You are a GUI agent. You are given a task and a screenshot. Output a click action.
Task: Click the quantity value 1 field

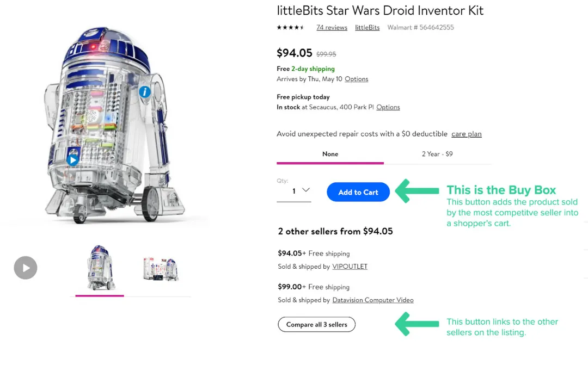[294, 191]
